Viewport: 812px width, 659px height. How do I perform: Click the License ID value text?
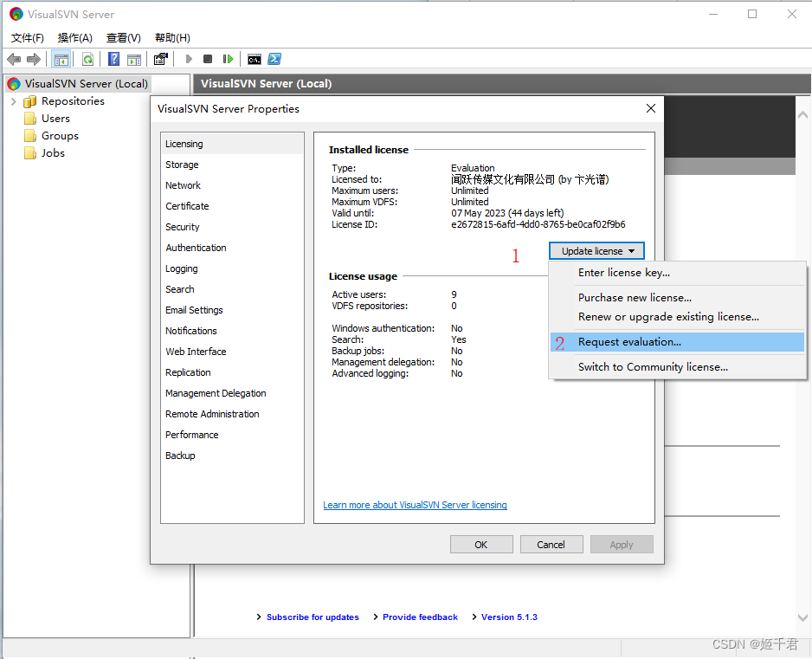click(x=538, y=224)
